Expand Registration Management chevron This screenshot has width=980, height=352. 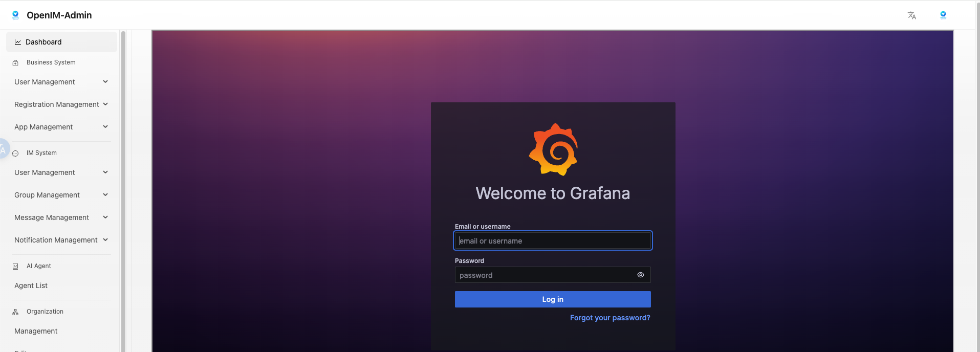tap(105, 104)
